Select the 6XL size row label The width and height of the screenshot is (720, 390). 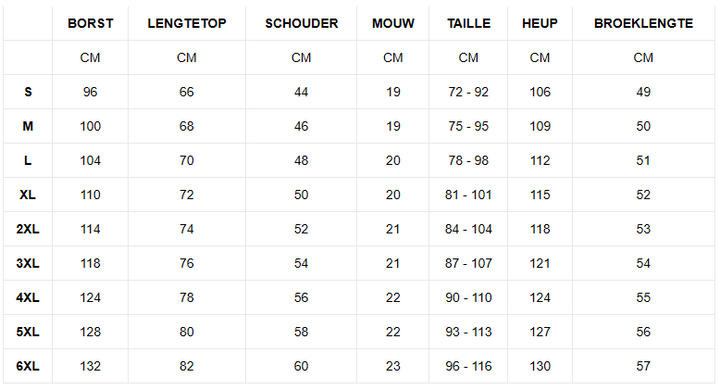[28, 366]
